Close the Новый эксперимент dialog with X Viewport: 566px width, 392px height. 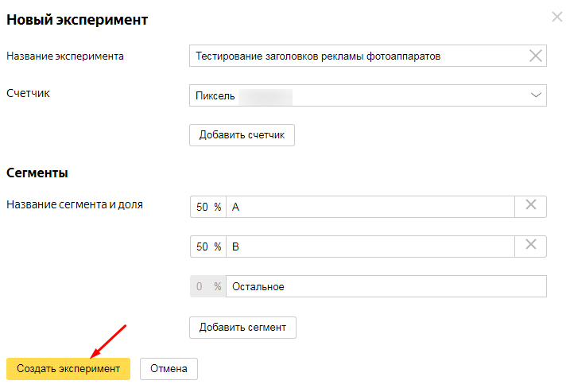(556, 17)
